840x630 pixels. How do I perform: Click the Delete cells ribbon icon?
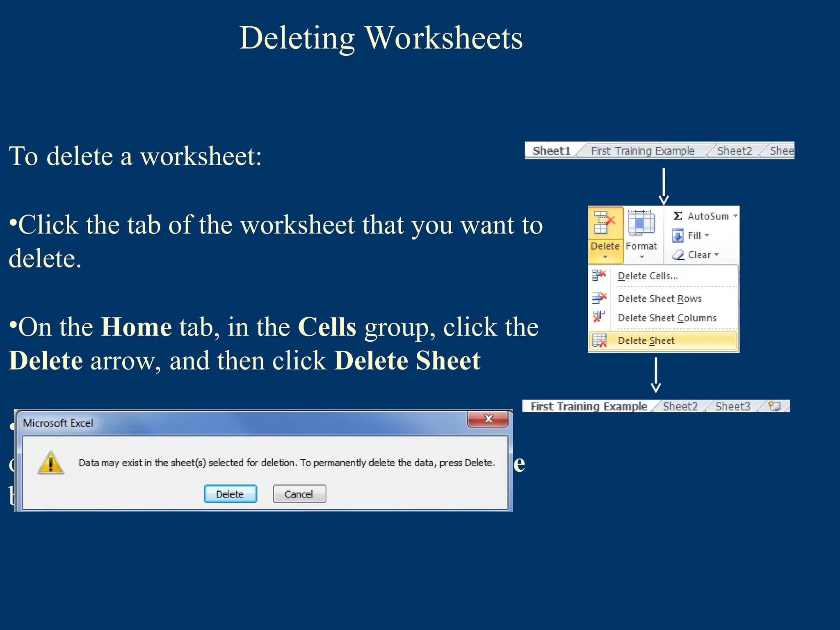click(605, 223)
